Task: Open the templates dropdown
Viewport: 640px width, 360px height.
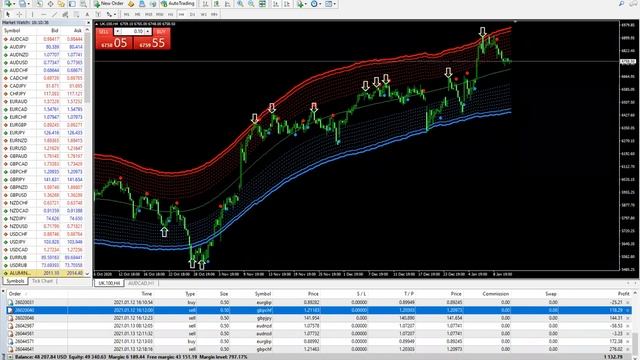Action: pos(330,4)
